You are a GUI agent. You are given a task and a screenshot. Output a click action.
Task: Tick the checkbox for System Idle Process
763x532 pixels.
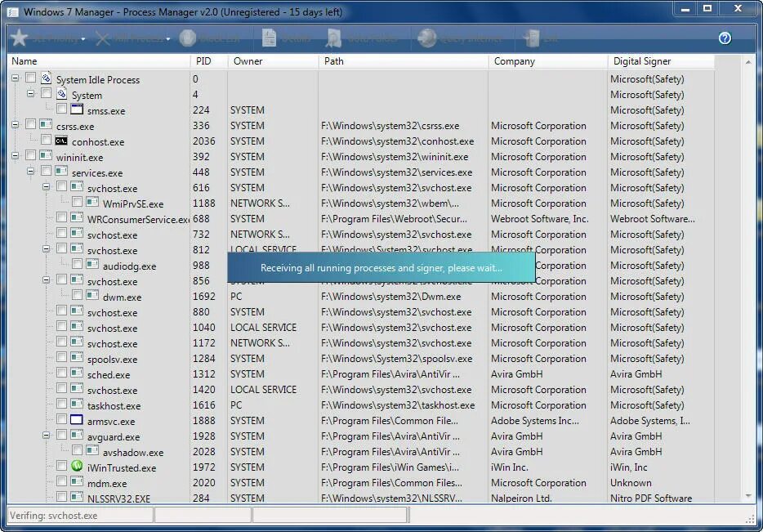click(31, 78)
